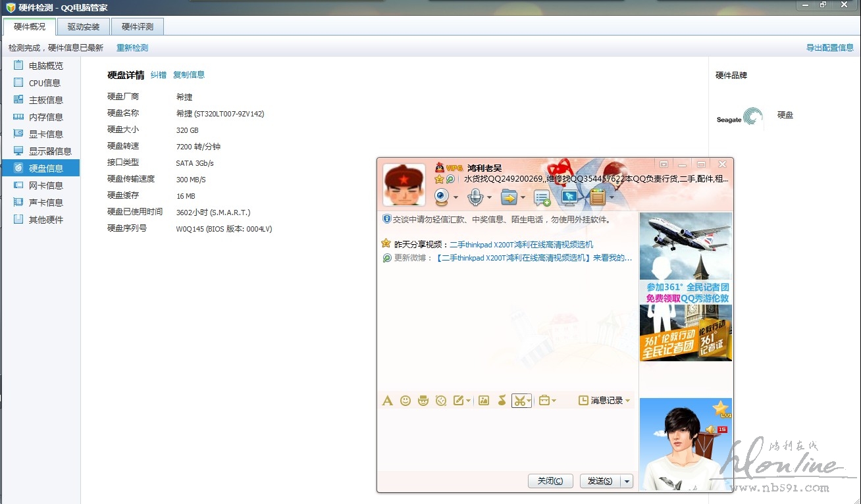Viewport: 861px width, 504px height.
Task: Expand the handwriting input dropdown arrow
Action: (x=468, y=401)
